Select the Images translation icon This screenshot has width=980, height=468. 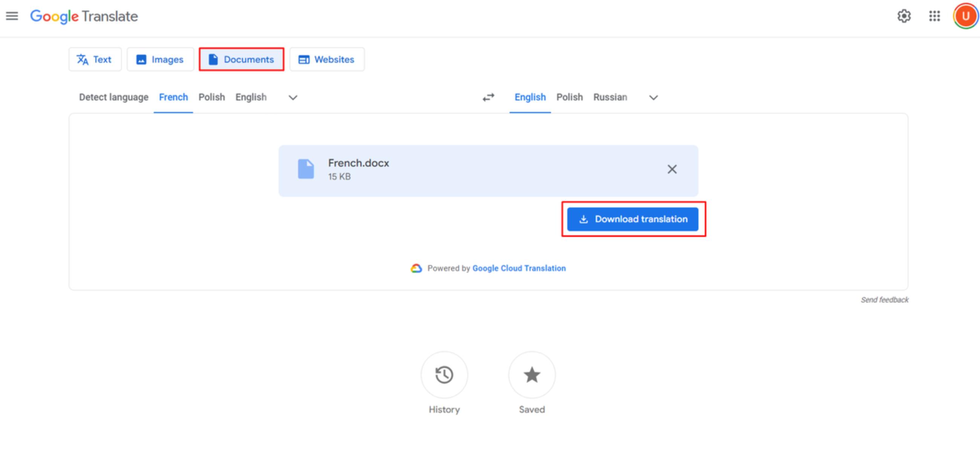(141, 59)
